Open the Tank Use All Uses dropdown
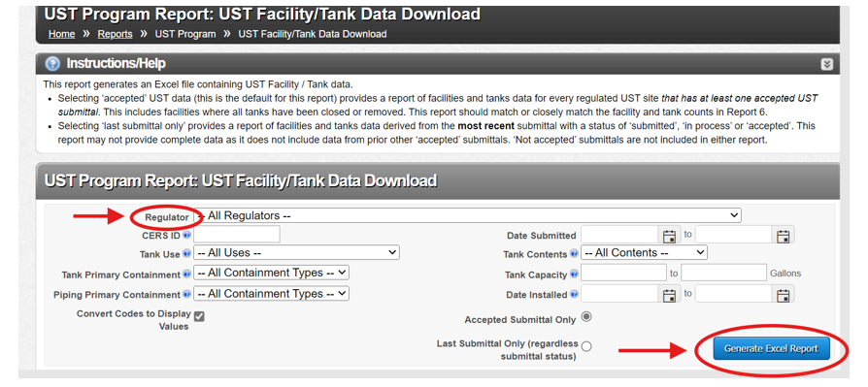868x387 pixels. pos(296,252)
